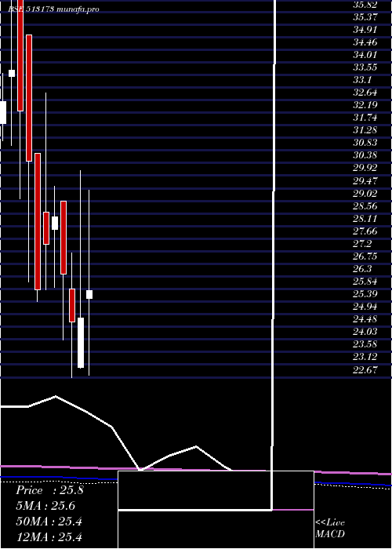The width and height of the screenshot is (392, 549).
Task: Click the 31.74 price axis label
Action: click(x=365, y=118)
